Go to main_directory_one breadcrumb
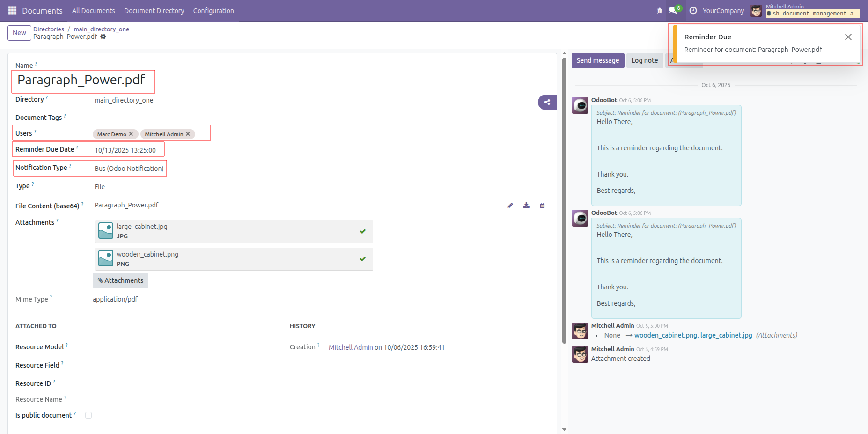Image resolution: width=868 pixels, height=434 pixels. (102, 29)
